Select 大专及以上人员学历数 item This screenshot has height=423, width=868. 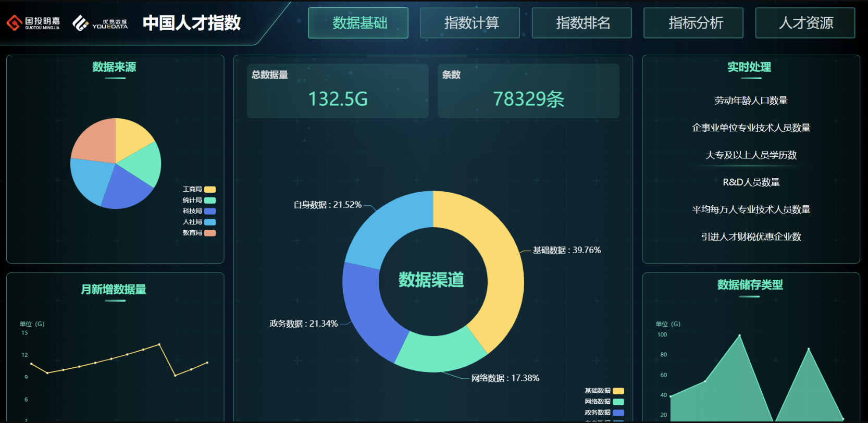[751, 155]
